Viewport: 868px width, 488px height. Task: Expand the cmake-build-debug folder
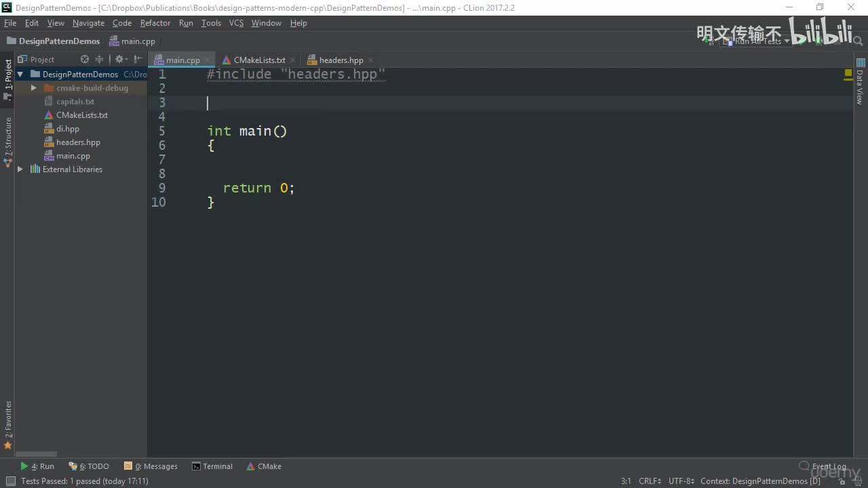(33, 88)
